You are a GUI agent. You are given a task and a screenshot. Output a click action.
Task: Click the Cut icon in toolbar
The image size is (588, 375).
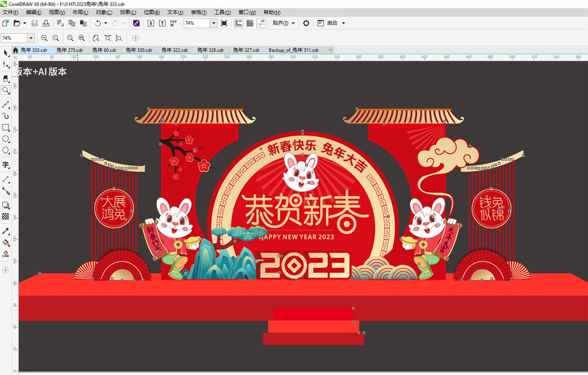click(x=60, y=24)
